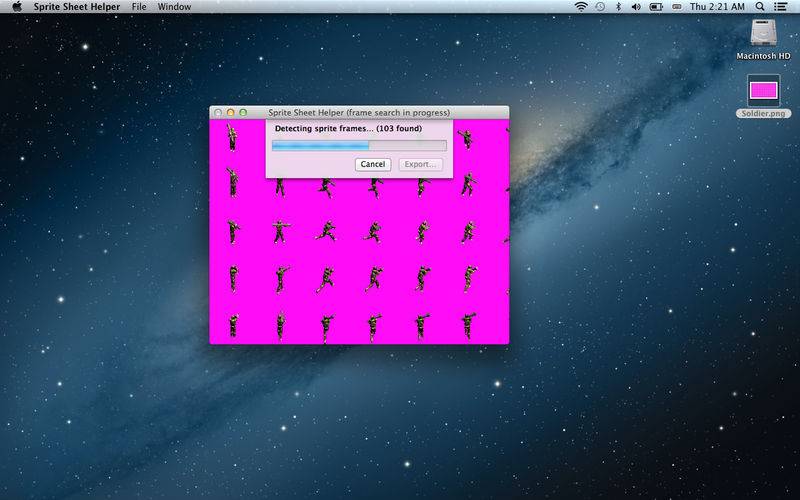Minimize the Sprite Sheet Helper window
800x500 pixels.
230,112
